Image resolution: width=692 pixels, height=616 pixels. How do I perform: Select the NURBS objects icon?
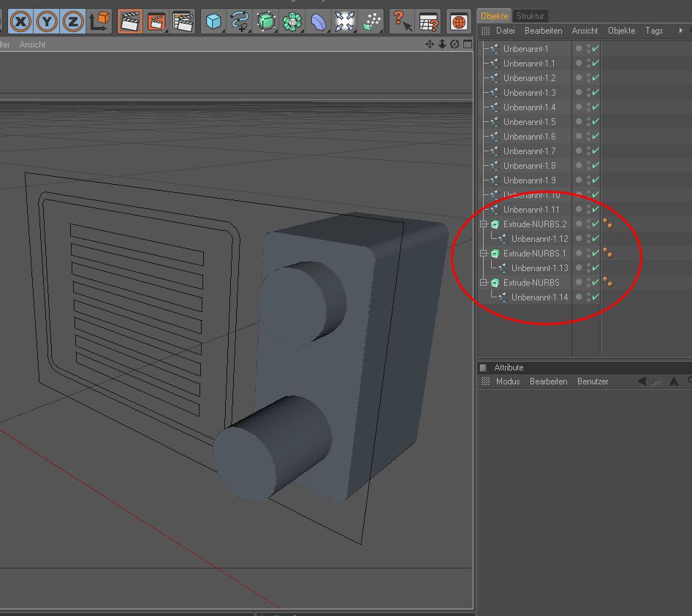266,22
